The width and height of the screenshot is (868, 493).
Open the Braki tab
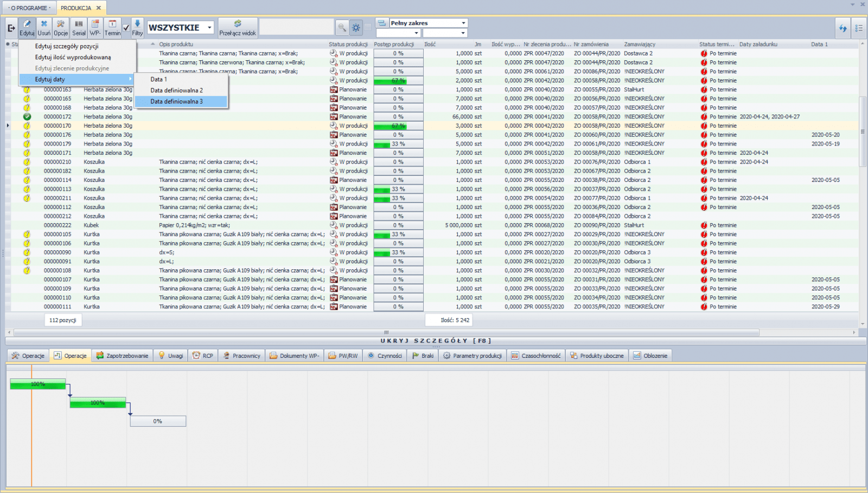[423, 356]
